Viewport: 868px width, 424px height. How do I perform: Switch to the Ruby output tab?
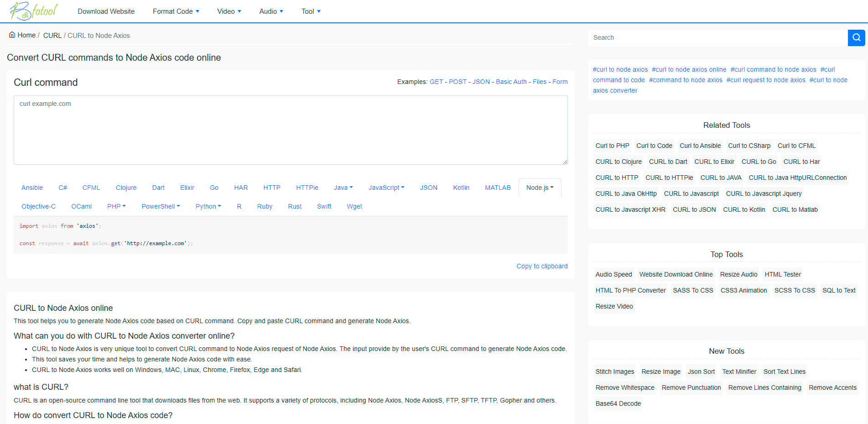click(265, 206)
